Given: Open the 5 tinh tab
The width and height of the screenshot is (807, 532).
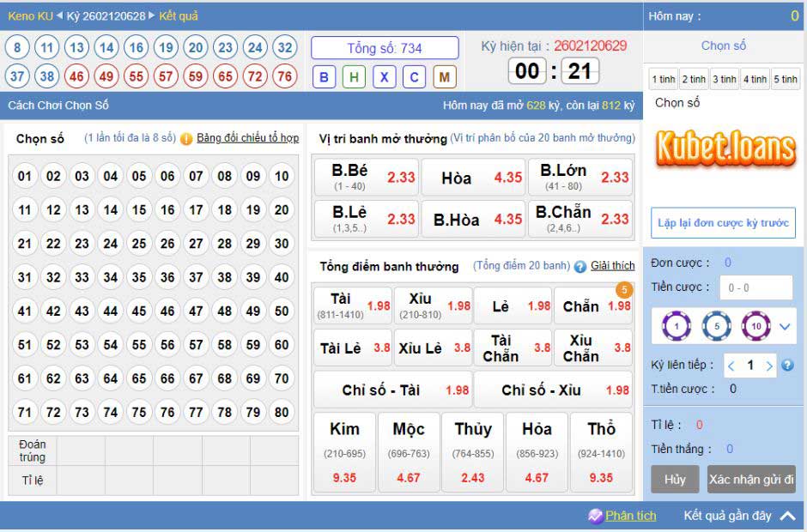Looking at the screenshot, I should coord(785,79).
